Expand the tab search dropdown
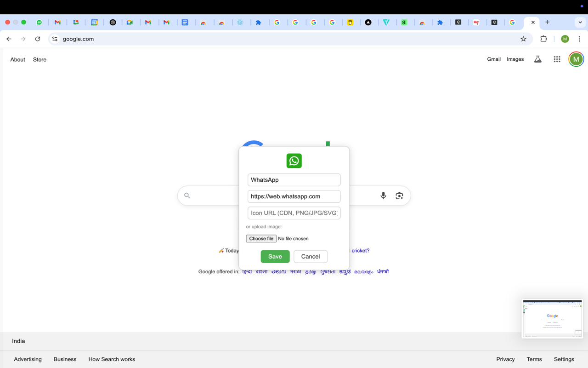588x368 pixels. point(580,22)
